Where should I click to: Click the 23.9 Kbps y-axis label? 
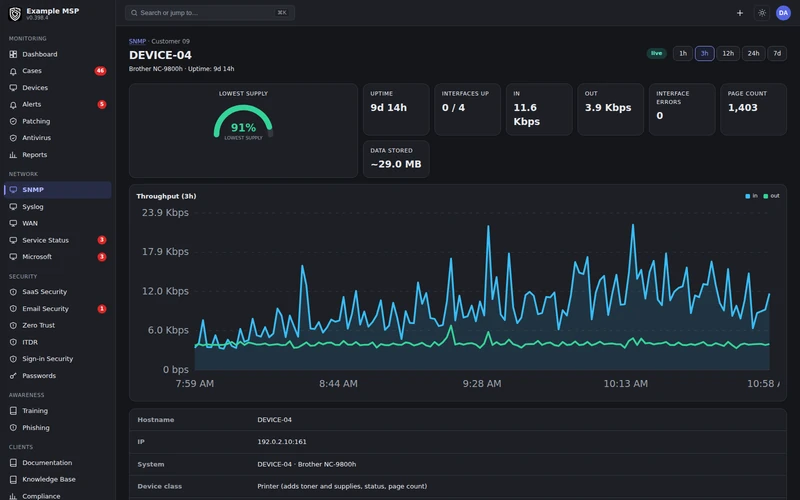click(165, 213)
